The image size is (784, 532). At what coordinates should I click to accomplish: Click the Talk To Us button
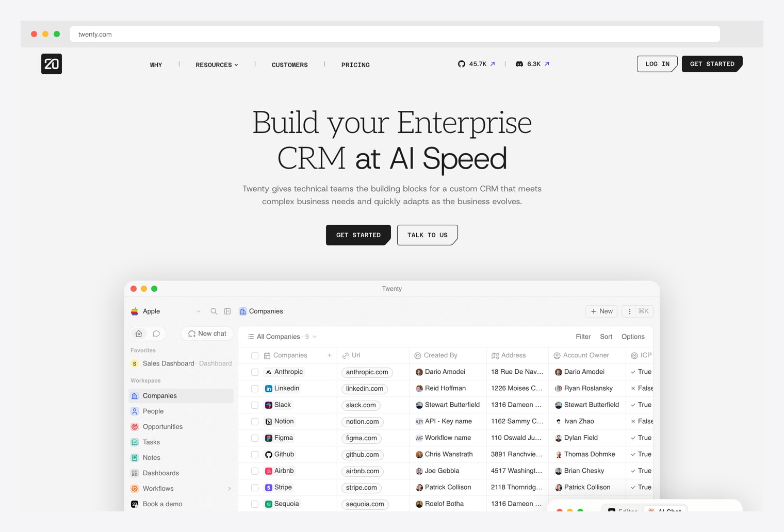click(428, 235)
